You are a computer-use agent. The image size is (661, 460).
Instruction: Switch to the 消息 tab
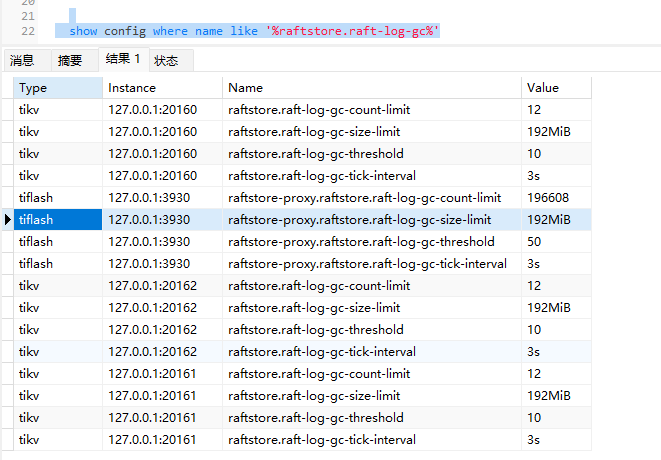pyautogui.click(x=22, y=61)
